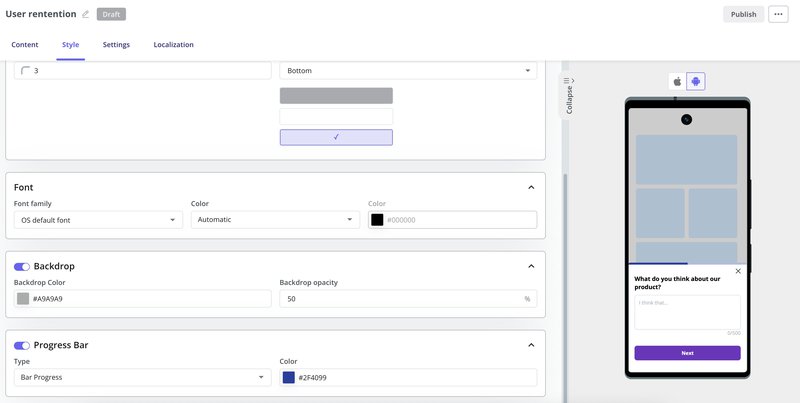Image resolution: width=800 pixels, height=403 pixels.
Task: Click the #2F4099 progress color field
Action: click(x=408, y=377)
